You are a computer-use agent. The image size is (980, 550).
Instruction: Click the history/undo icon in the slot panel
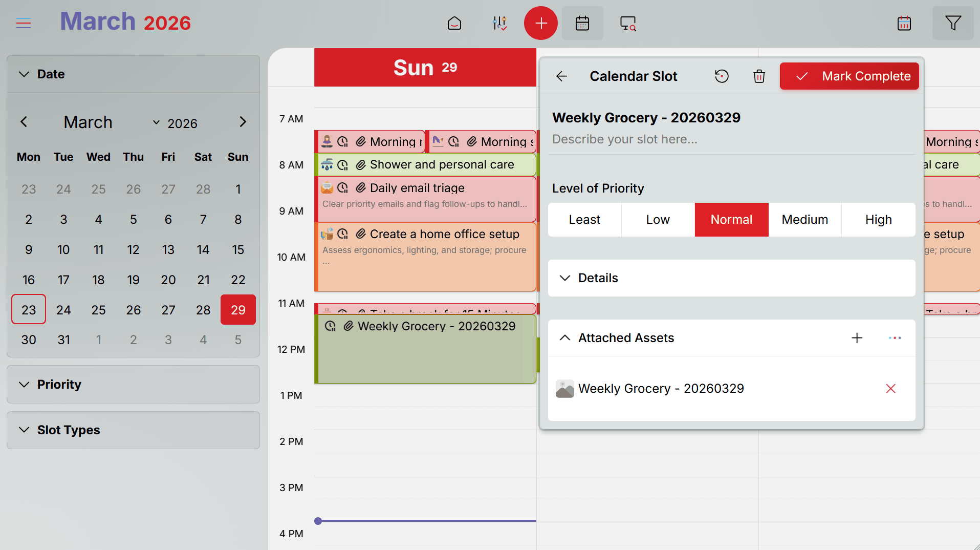721,76
